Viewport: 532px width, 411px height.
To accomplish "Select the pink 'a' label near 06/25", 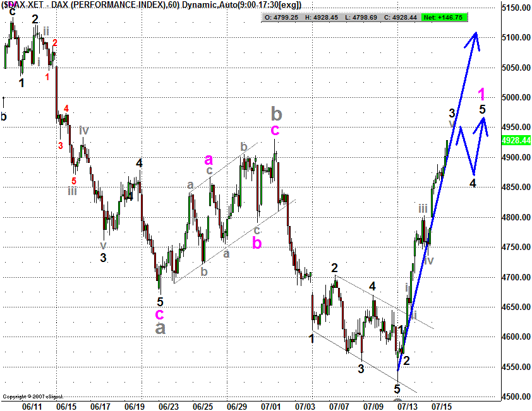I will 209,158.
